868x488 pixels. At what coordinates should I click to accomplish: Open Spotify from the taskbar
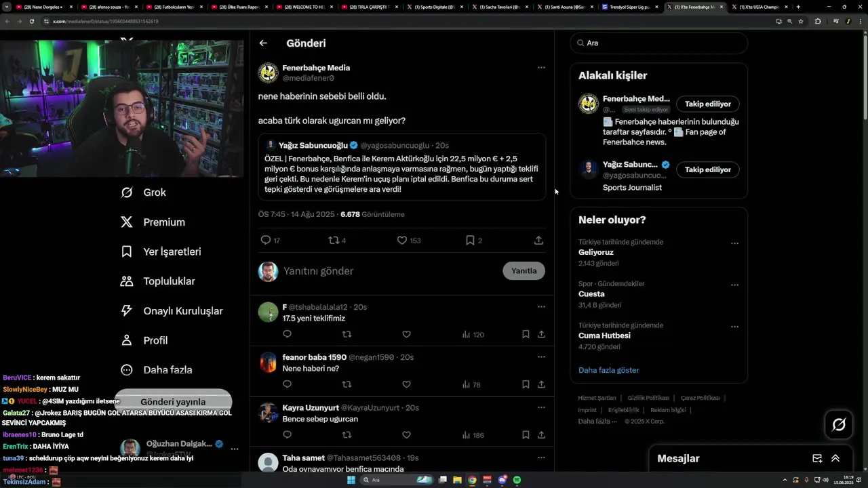point(517,480)
